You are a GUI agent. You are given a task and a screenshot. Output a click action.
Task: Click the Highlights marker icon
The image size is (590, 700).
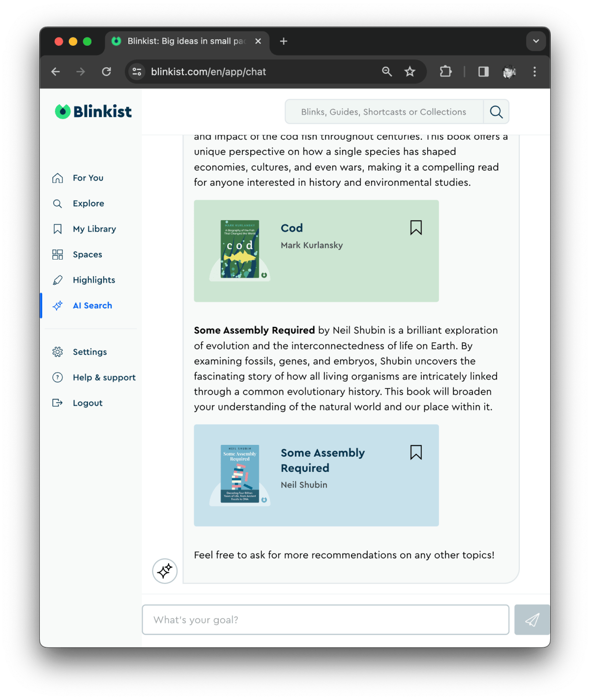tap(58, 280)
